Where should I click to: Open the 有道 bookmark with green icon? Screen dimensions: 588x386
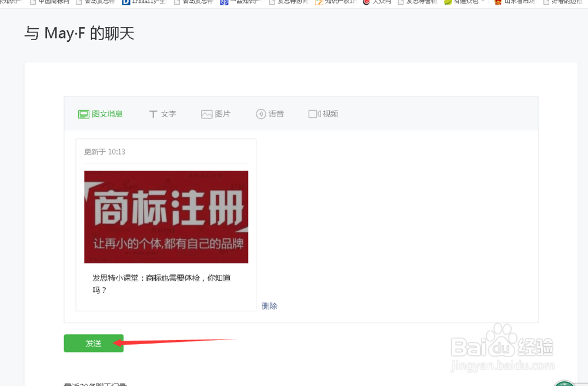pos(465,2)
